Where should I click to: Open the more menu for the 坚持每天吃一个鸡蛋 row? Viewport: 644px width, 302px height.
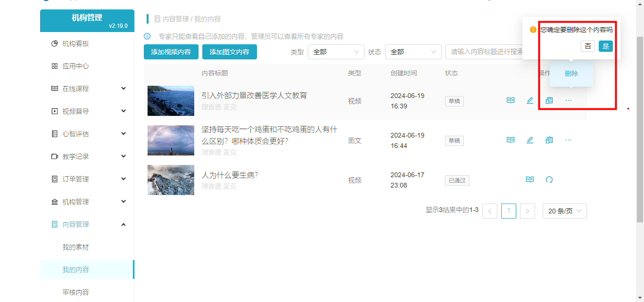pyautogui.click(x=569, y=140)
